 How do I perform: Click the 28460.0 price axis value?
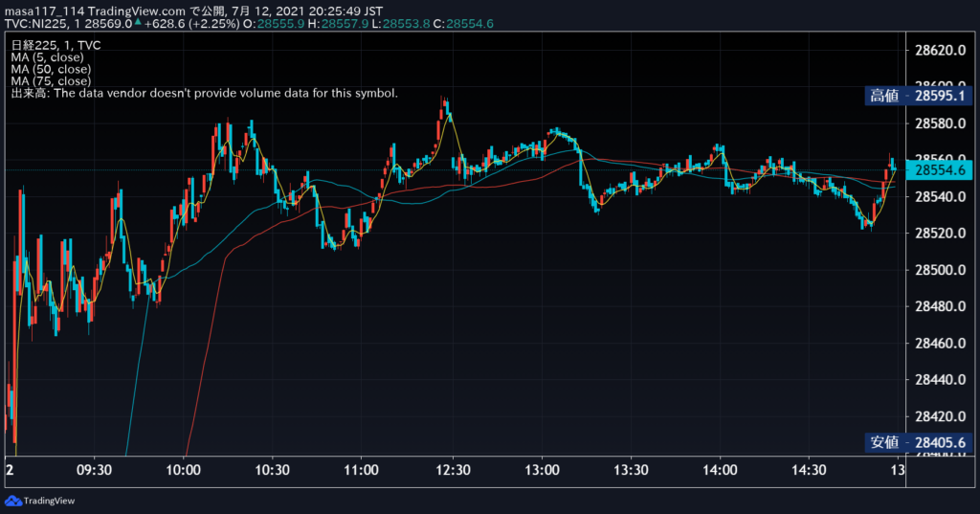coord(940,344)
